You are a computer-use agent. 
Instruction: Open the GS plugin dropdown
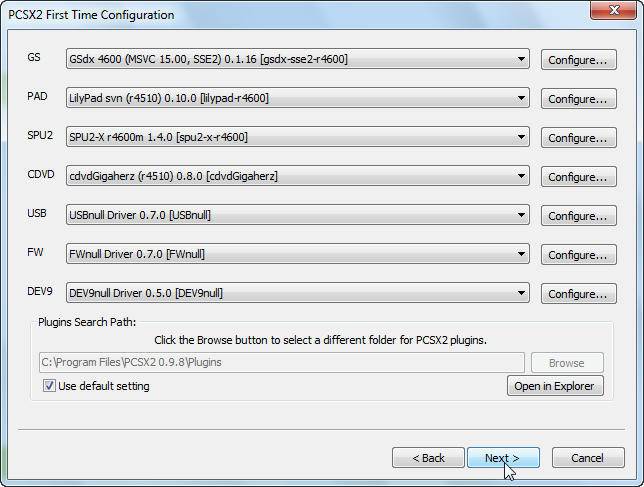[x=298, y=59]
